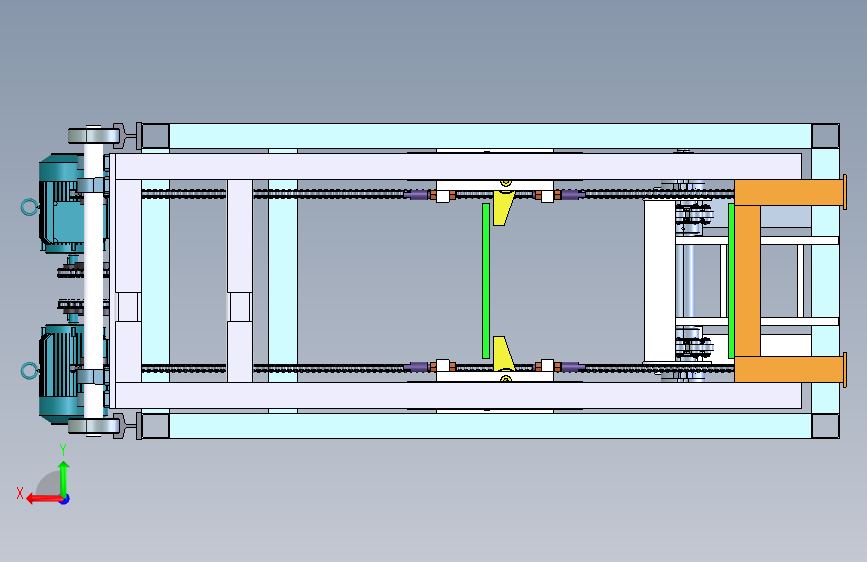867x562 pixels.
Task: Pick the lifting eye ring on lower motor
Action: (x=29, y=371)
